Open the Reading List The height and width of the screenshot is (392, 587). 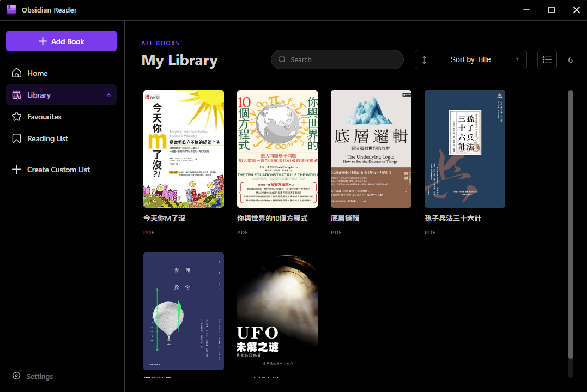(x=61, y=138)
